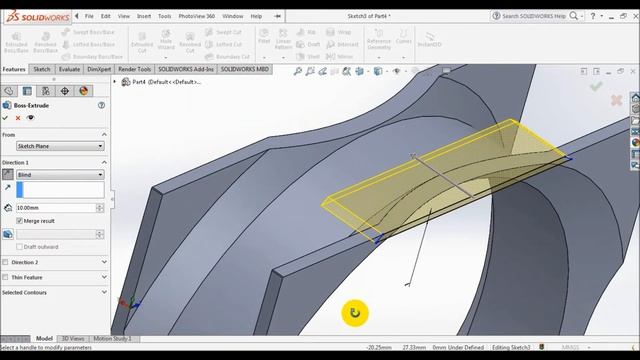Open the PhotoView 360 menu

coord(197,16)
